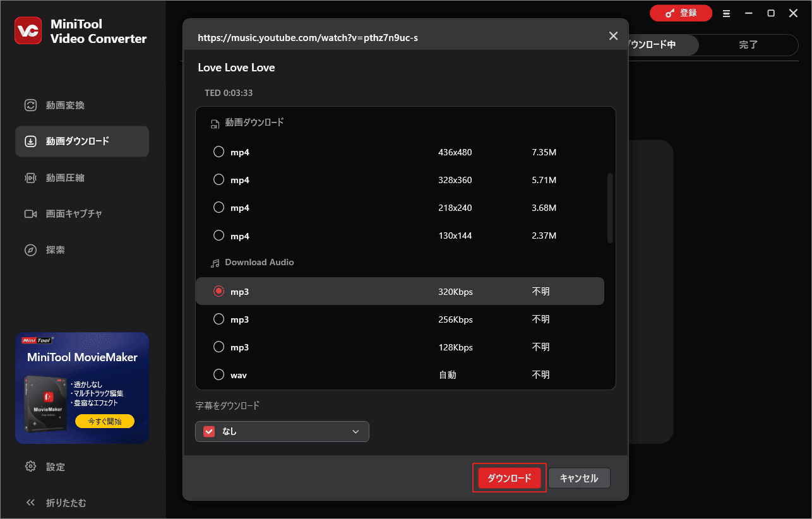This screenshot has height=519, width=812.
Task: Click the TED 0:03:33 duration text
Action: [x=229, y=93]
